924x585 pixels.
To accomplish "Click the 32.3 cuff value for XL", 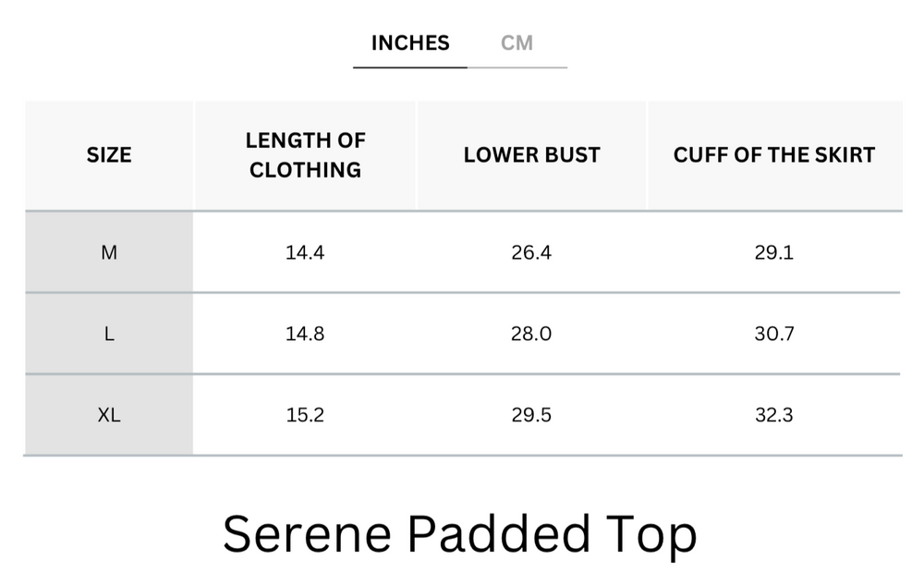I will [775, 415].
